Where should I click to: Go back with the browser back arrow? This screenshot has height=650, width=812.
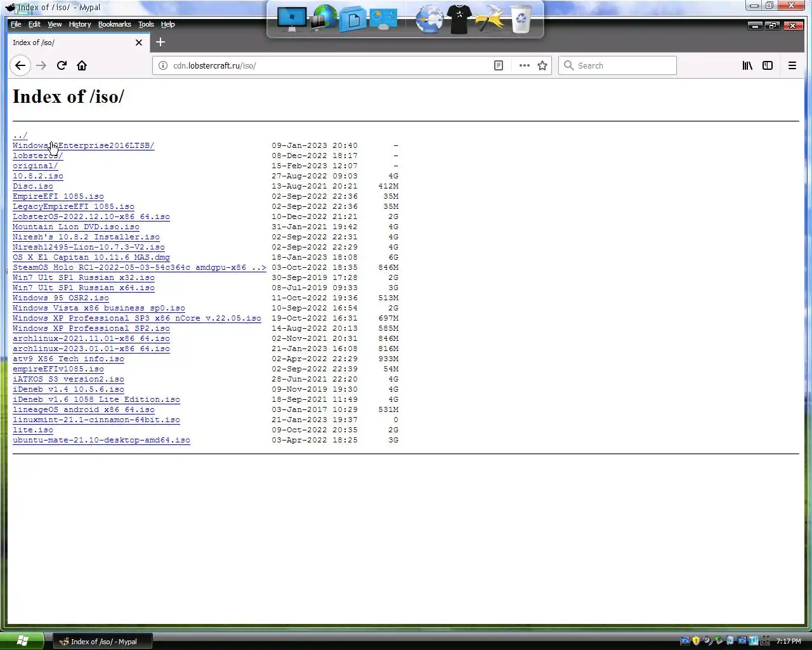pyautogui.click(x=20, y=65)
